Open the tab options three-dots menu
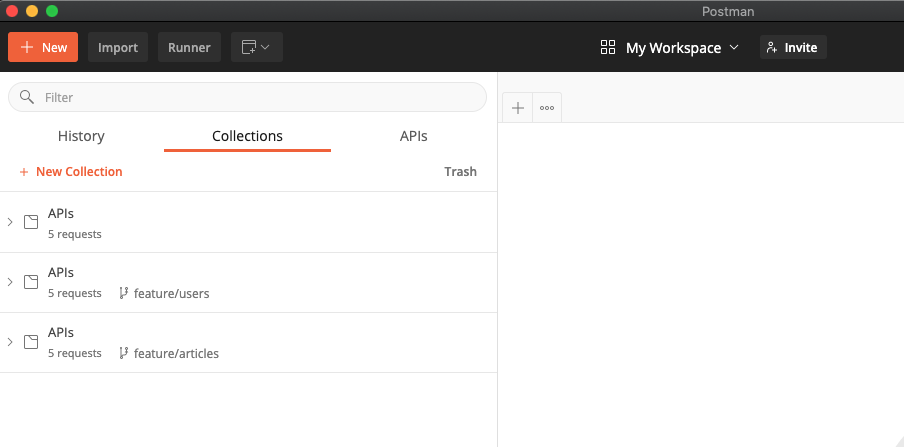The height and width of the screenshot is (447, 904). click(x=547, y=108)
